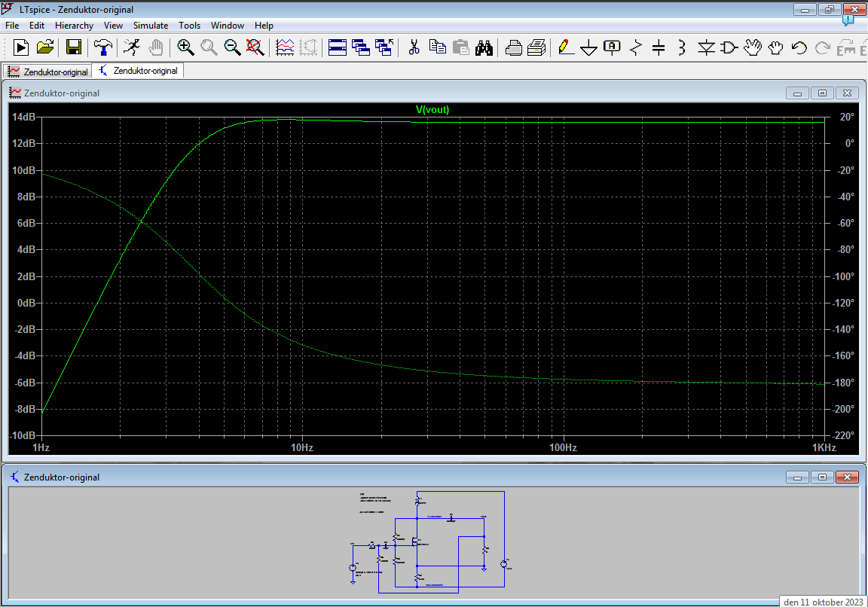Click the Component gate symbol icon
Viewport: 868px width, 607px height.
point(729,47)
